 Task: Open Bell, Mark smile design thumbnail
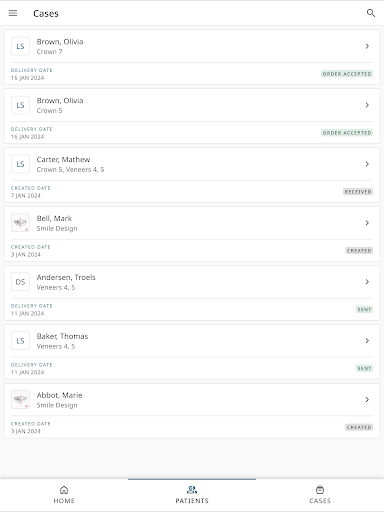[x=20, y=223]
